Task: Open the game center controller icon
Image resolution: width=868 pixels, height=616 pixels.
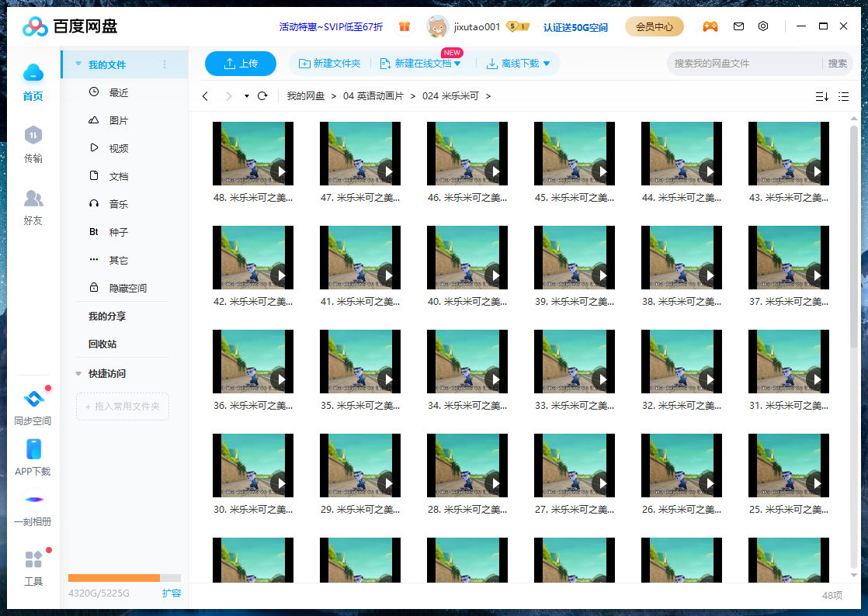Action: coord(711,26)
